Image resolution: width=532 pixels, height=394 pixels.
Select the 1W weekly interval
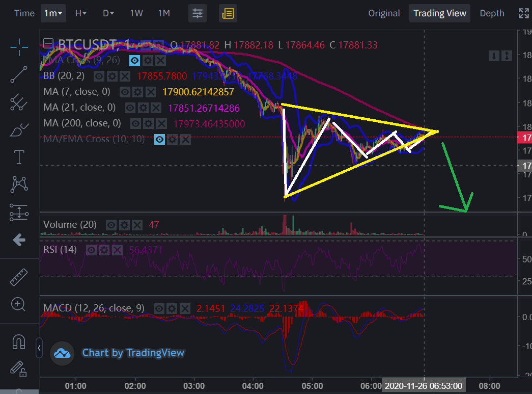click(136, 13)
